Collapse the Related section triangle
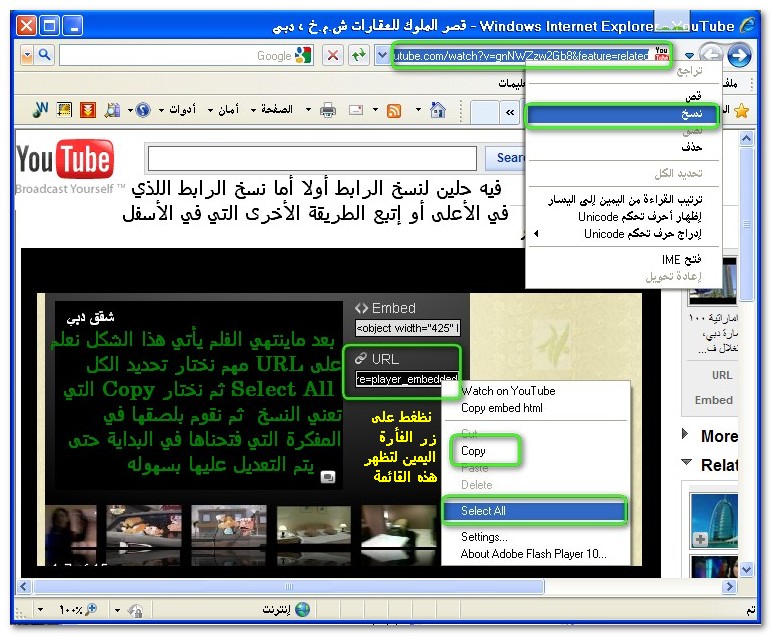 coord(686,463)
